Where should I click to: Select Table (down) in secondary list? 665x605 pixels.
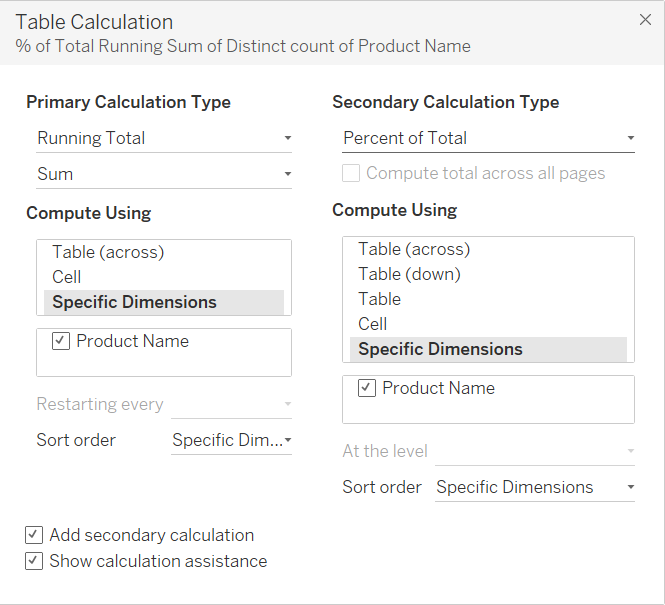(409, 274)
